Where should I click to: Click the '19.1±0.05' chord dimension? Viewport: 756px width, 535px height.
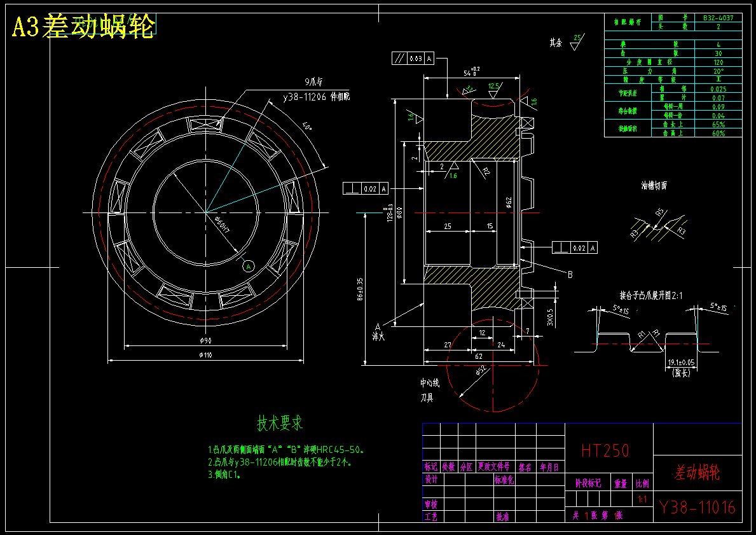(681, 363)
